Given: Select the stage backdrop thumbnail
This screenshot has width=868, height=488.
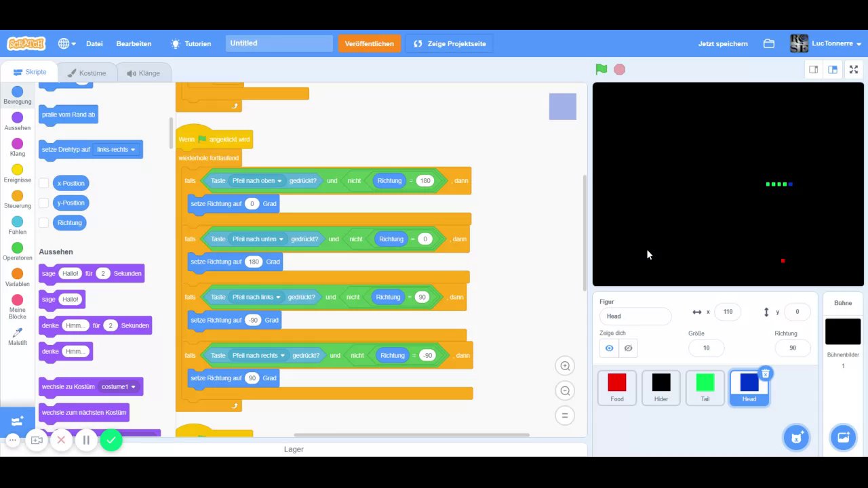Looking at the screenshot, I should click(x=843, y=332).
